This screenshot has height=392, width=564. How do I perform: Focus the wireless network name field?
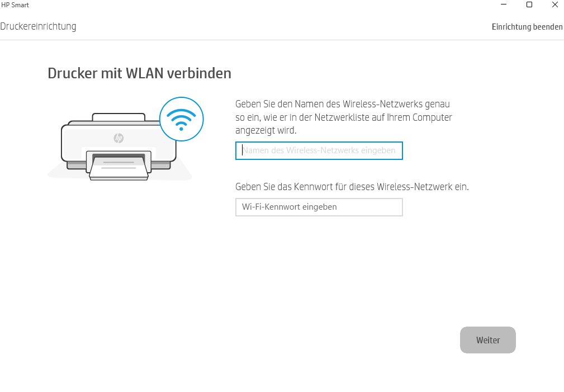point(319,151)
